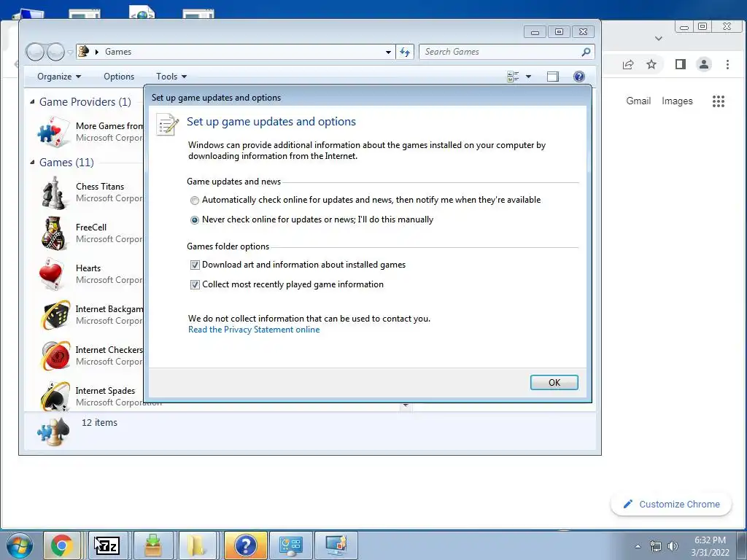Click the Chrome share icon
Image resolution: width=747 pixels, height=560 pixels.
pyautogui.click(x=628, y=64)
